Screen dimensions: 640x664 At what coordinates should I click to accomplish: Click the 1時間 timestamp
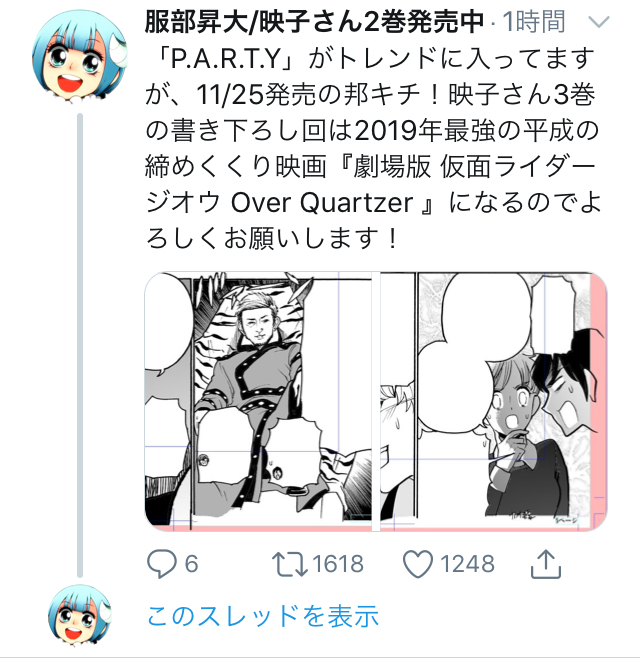tap(534, 22)
